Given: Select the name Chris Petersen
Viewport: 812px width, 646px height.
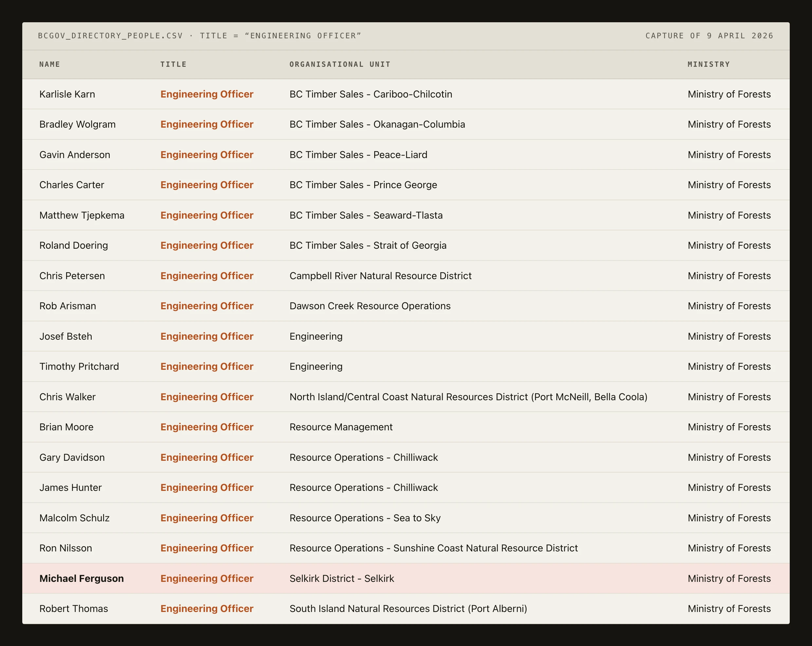Looking at the screenshot, I should click(72, 276).
